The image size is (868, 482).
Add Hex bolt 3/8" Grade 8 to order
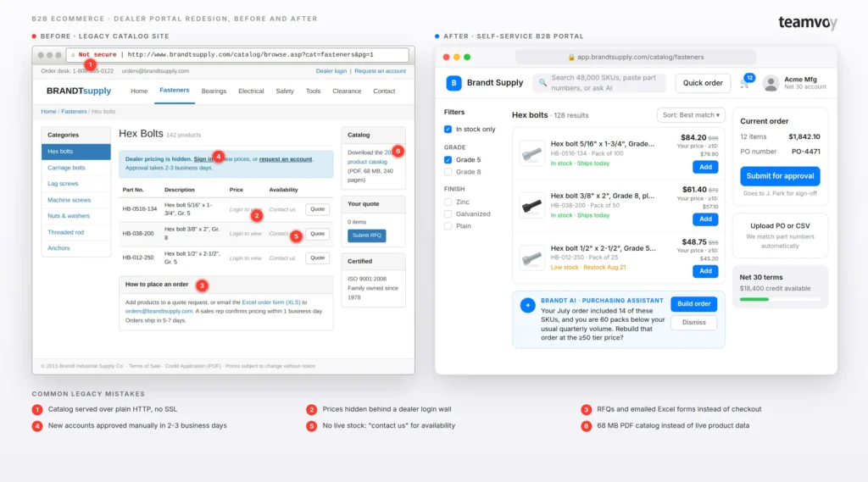[705, 219]
